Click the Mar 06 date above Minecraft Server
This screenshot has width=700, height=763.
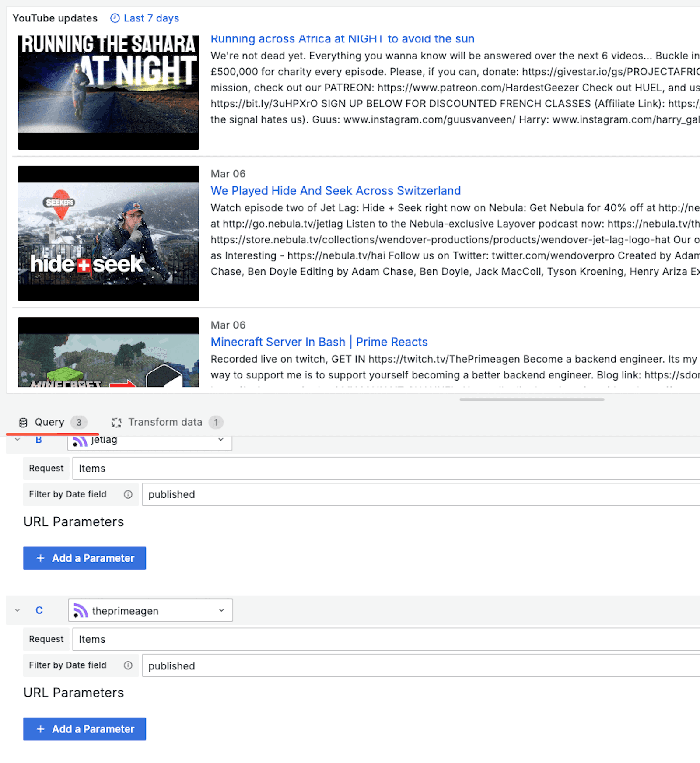[228, 325]
